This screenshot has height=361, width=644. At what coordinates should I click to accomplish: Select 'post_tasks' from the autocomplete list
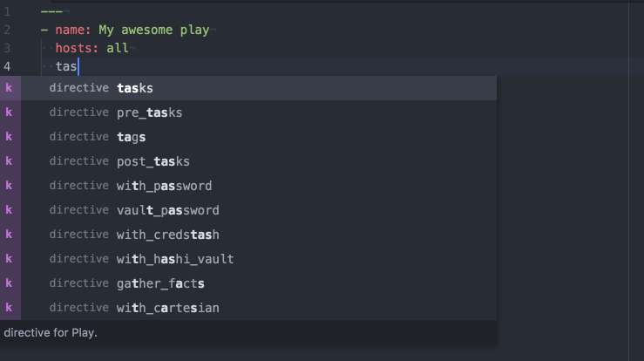(x=248, y=161)
